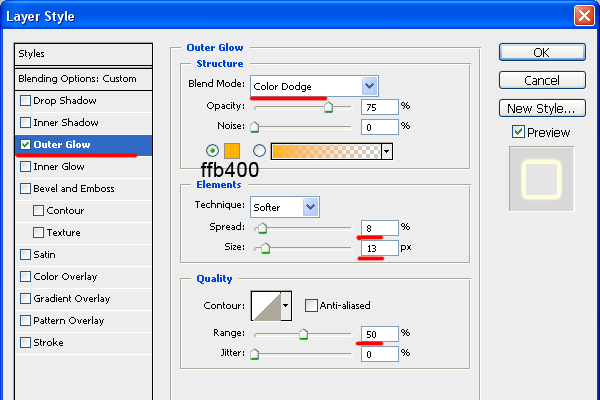Click the Size value input field
The width and height of the screenshot is (600, 400).
click(380, 248)
